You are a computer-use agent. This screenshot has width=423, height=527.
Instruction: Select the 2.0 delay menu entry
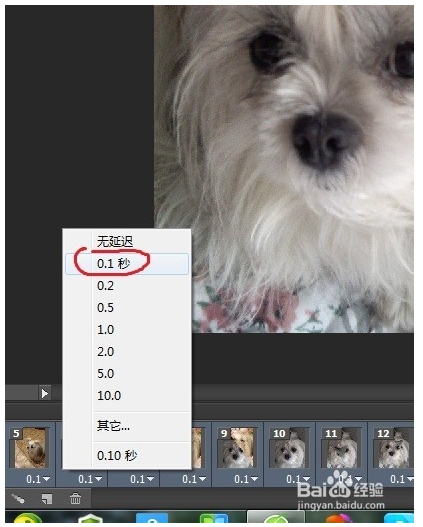coord(127,352)
